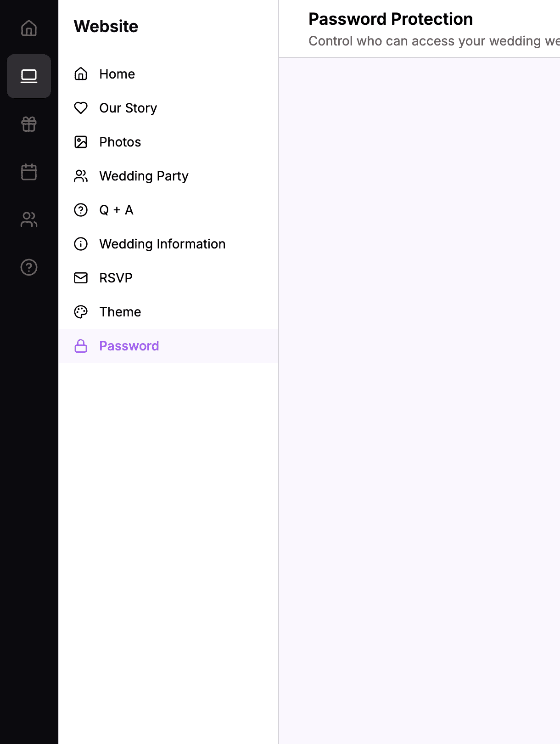Screen dimensions: 560x744
Task: Select the Our Story section
Action: pos(128,108)
